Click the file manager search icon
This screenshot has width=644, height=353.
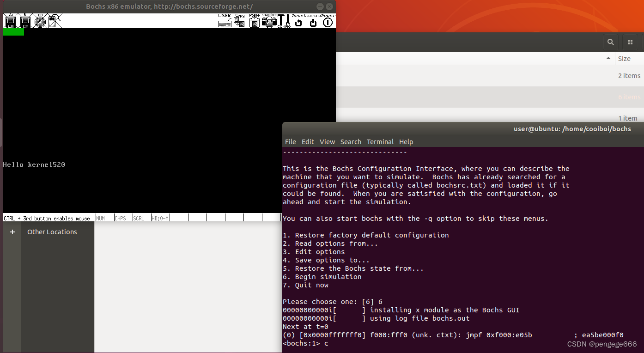[611, 42]
